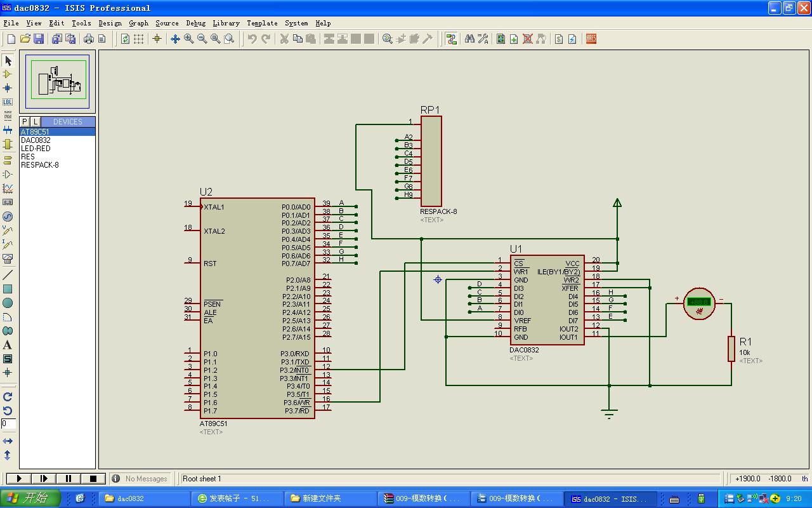Select the 2D box drawing tool
The width and height of the screenshot is (812, 508).
pyautogui.click(x=8, y=289)
